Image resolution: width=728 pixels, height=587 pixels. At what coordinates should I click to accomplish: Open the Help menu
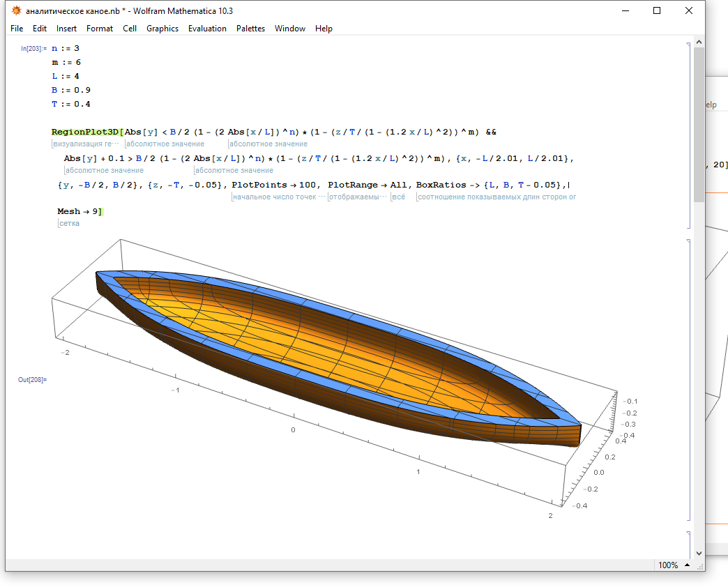(x=324, y=29)
